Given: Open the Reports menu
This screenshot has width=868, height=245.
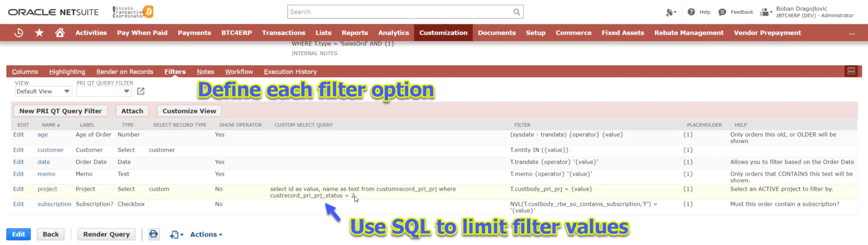Looking at the screenshot, I should 355,33.
